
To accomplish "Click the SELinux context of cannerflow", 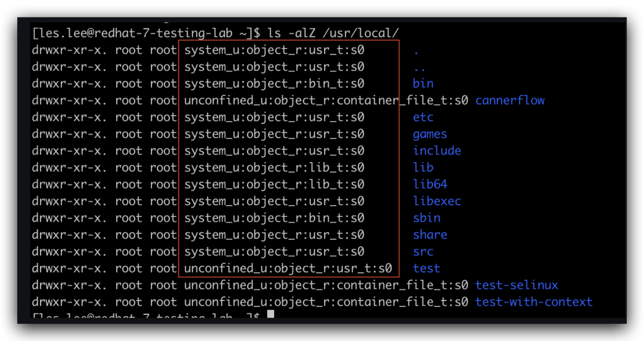I will (x=326, y=101).
